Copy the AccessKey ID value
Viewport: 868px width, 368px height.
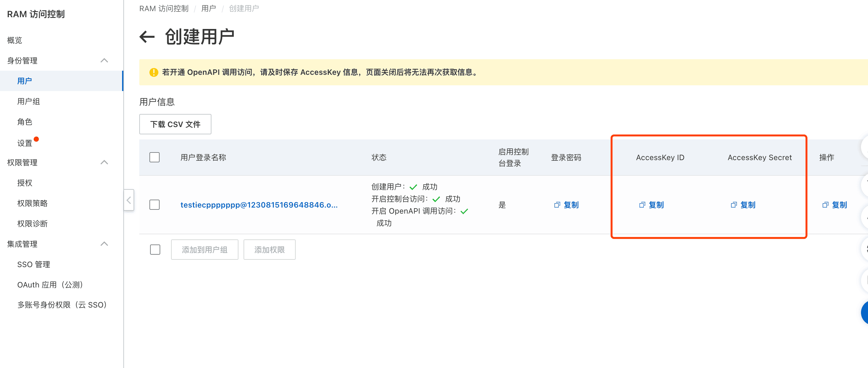click(x=651, y=205)
